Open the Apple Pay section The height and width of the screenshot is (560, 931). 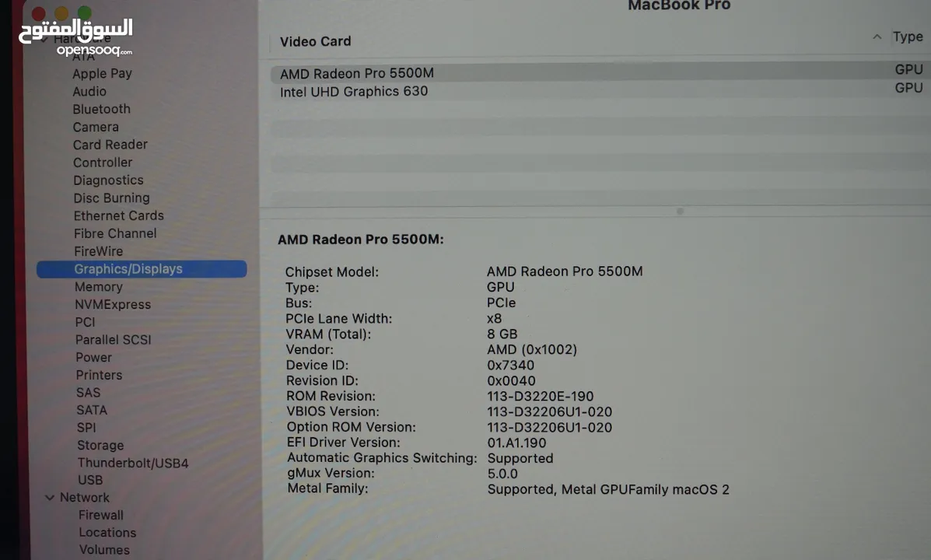[x=102, y=73]
